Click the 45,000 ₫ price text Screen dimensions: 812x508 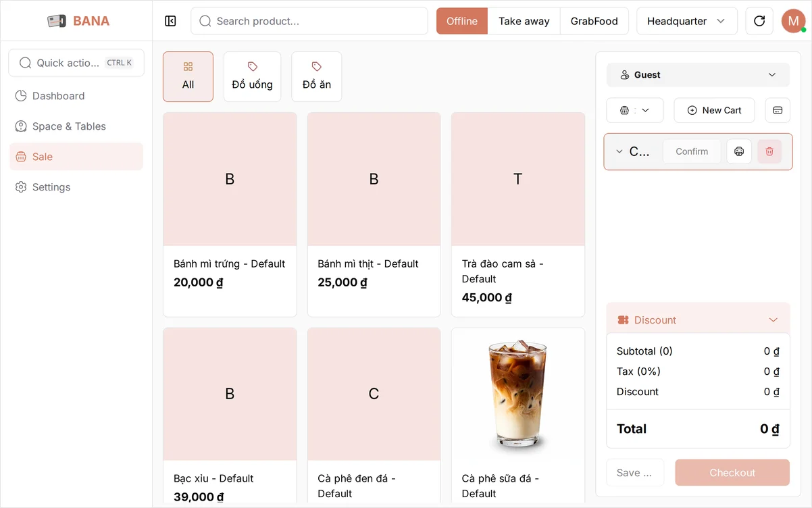tap(487, 297)
